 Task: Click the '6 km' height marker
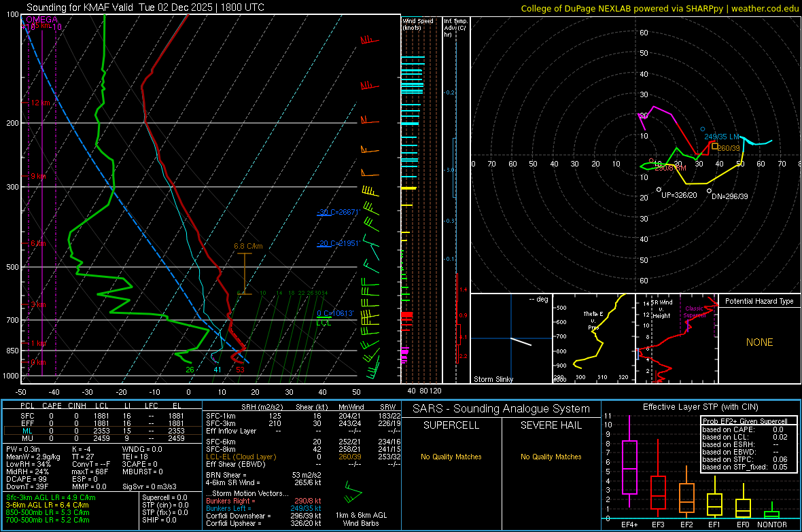[38, 243]
